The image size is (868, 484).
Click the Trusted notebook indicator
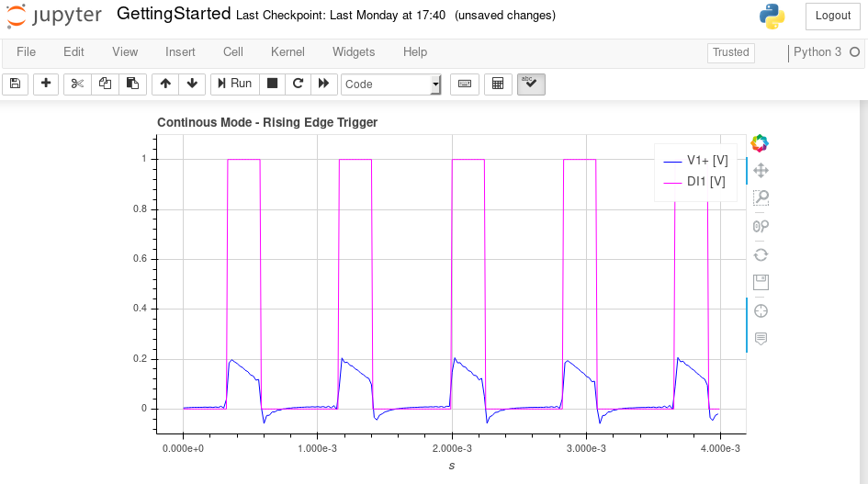click(x=731, y=52)
